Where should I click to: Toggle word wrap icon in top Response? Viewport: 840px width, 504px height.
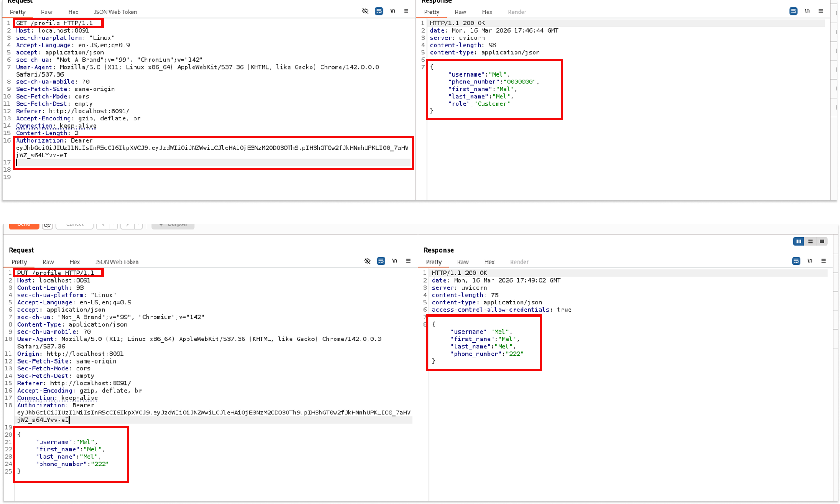[x=793, y=11]
